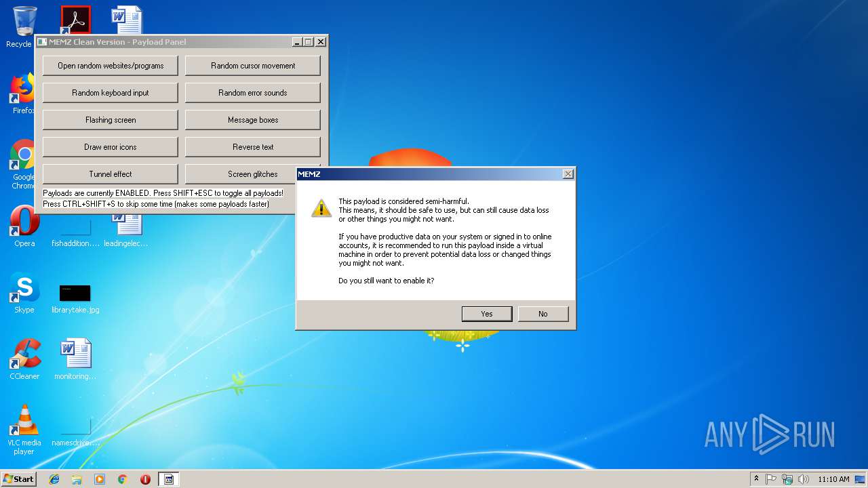Open the 11:10 AM clock
The width and height of the screenshot is (868, 488).
pos(833,479)
